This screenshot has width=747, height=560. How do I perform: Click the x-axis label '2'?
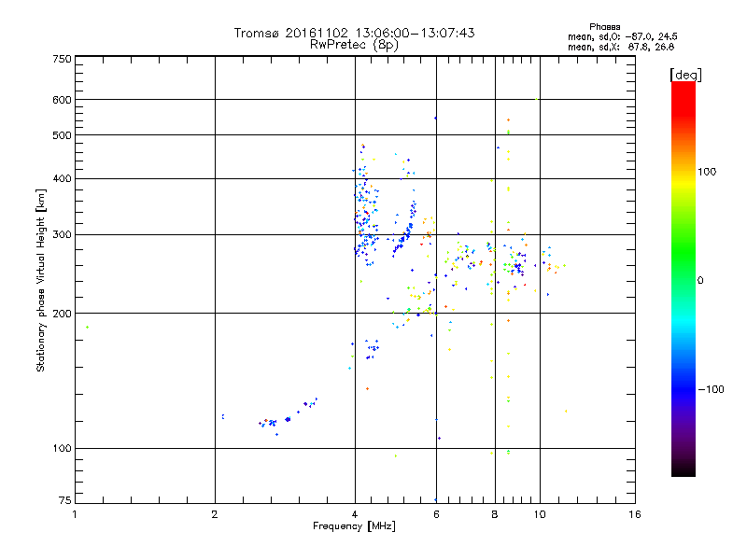(x=215, y=514)
